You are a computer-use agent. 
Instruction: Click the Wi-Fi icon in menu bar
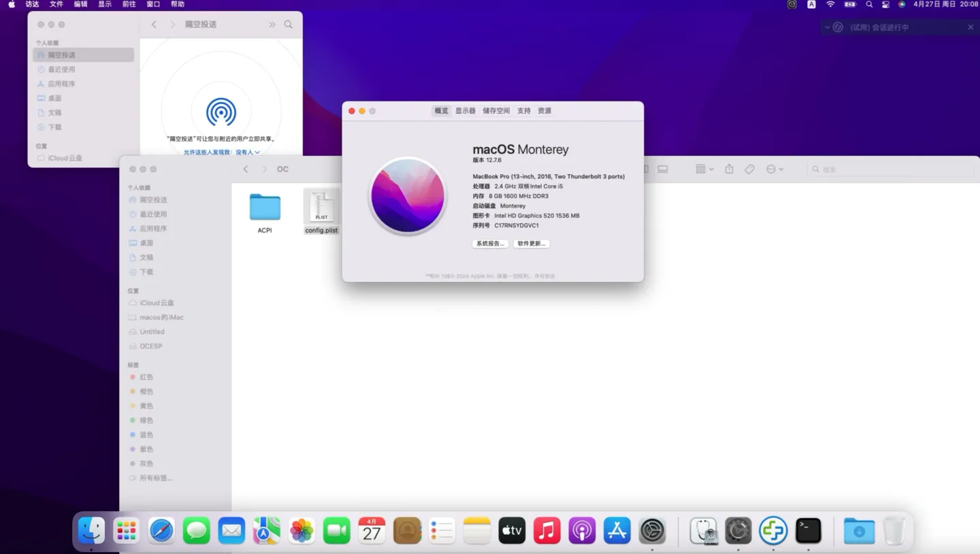(830, 4)
